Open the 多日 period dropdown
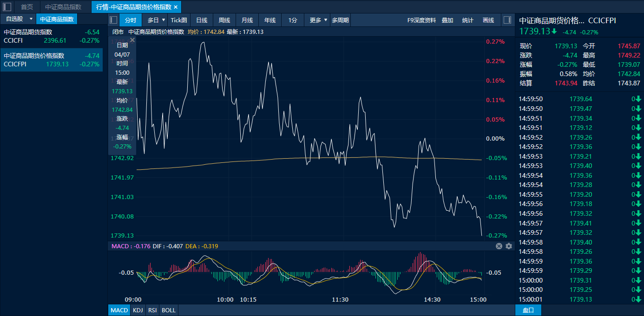The height and width of the screenshot is (316, 644). (163, 20)
